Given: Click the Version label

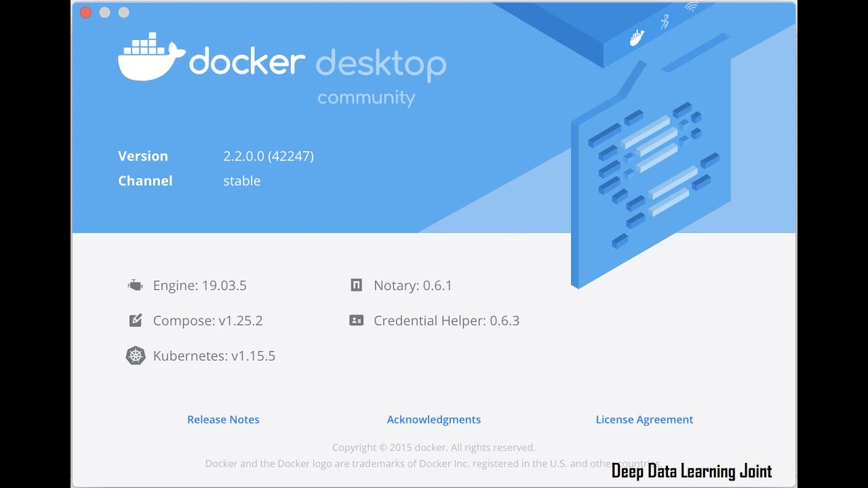Looking at the screenshot, I should (143, 156).
